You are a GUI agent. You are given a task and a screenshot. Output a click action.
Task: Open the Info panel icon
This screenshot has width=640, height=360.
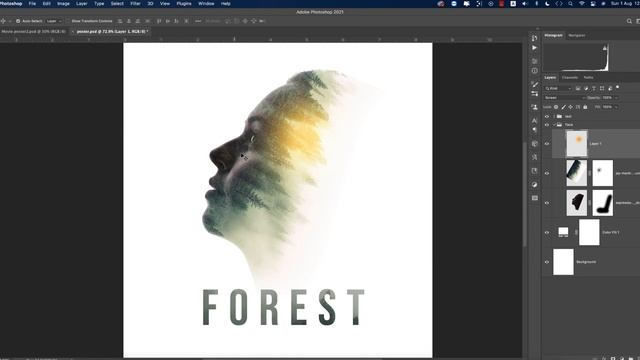(x=535, y=71)
